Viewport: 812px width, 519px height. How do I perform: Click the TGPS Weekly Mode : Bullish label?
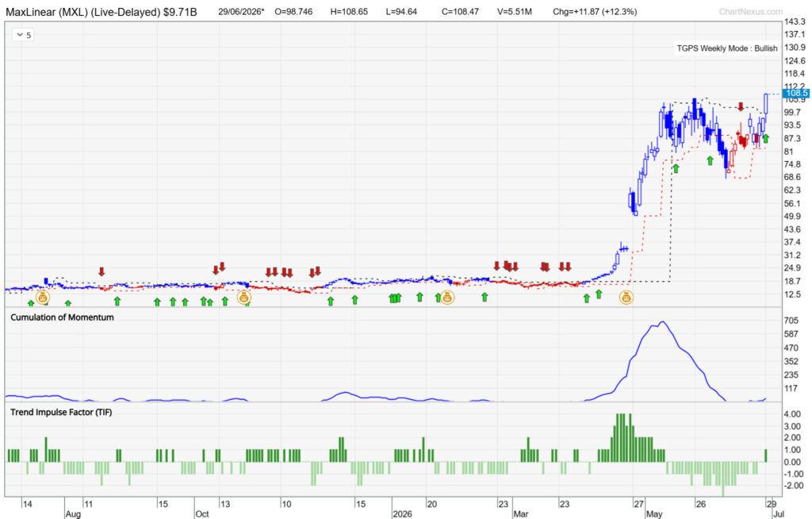pyautogui.click(x=727, y=48)
